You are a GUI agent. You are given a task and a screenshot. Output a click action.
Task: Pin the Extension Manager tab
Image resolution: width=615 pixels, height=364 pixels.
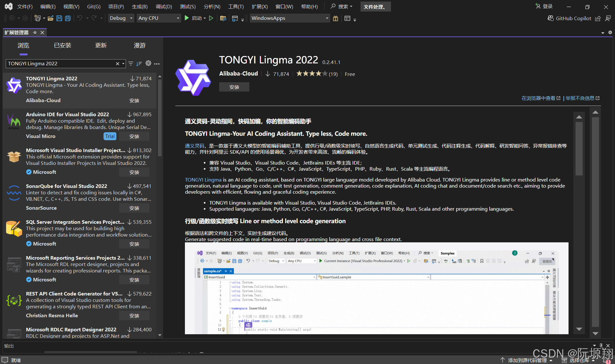click(x=35, y=32)
